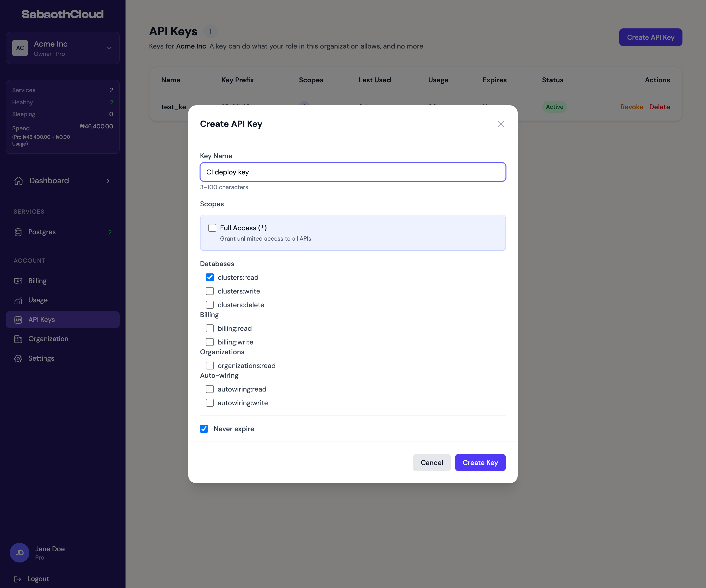Cancel the Create API Key dialog
The height and width of the screenshot is (588, 706).
432,463
